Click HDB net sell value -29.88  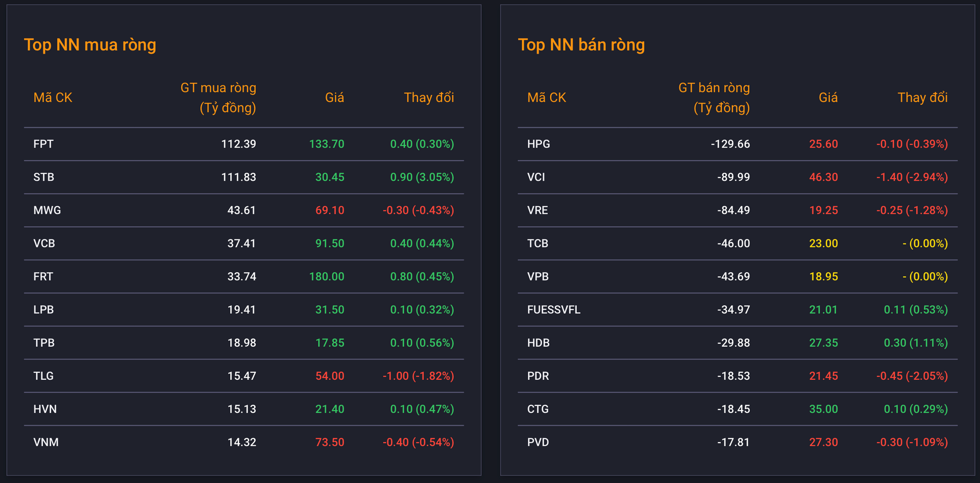coord(733,343)
